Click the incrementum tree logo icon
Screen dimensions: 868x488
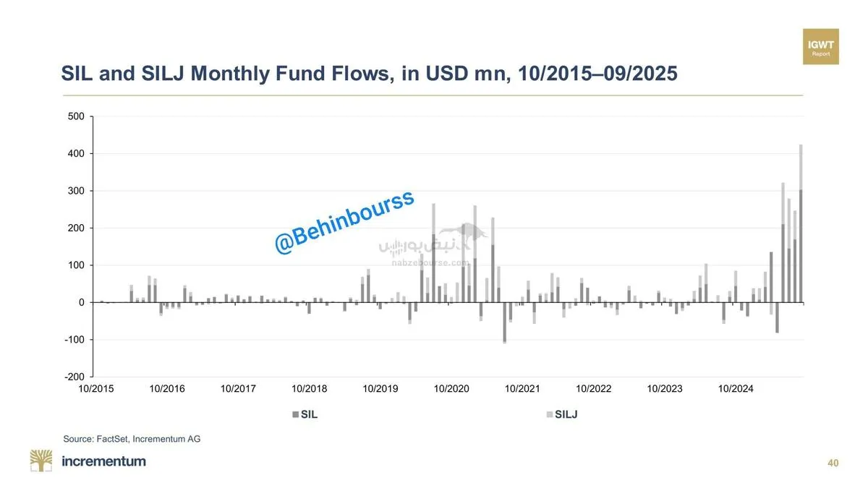[x=41, y=461]
